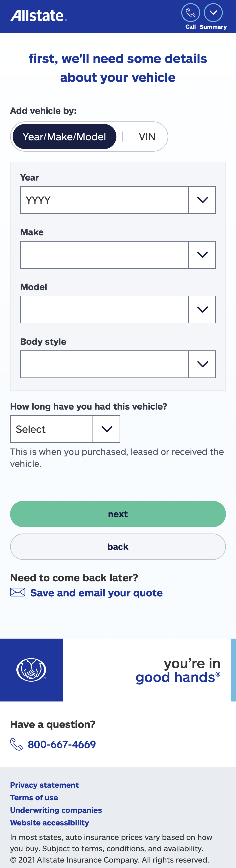The width and height of the screenshot is (236, 868).
Task: Click the Call phone icon in header
Action: coord(191,13)
